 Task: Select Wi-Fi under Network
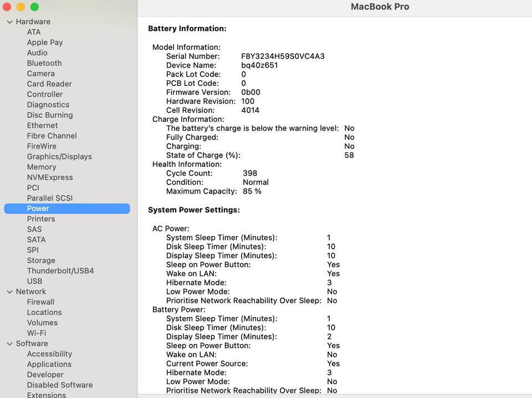37,333
